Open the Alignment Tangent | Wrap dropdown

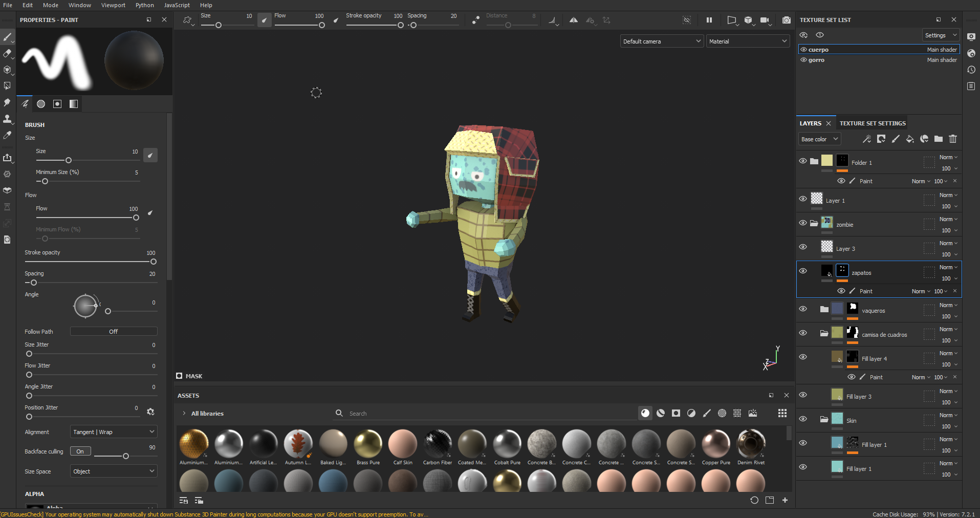pyautogui.click(x=113, y=432)
